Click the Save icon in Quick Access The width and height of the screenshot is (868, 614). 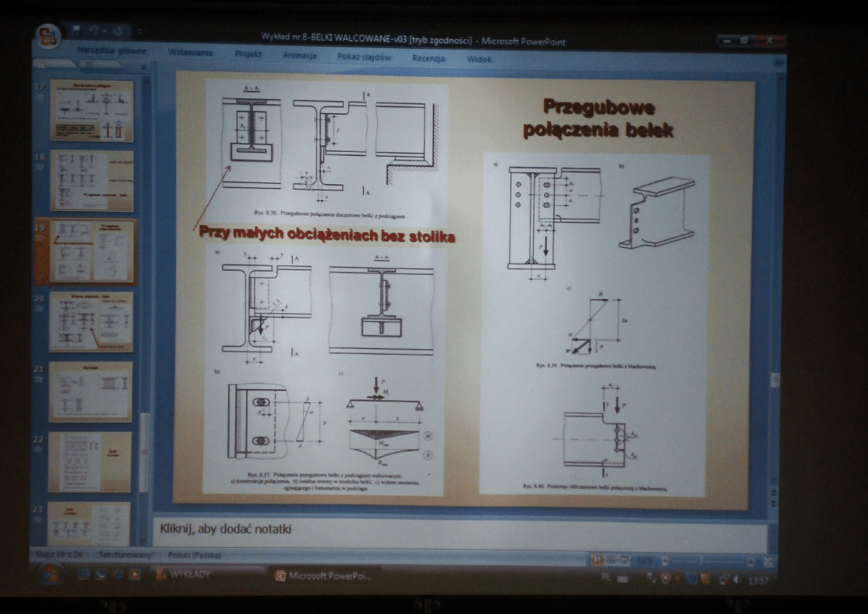(x=77, y=31)
